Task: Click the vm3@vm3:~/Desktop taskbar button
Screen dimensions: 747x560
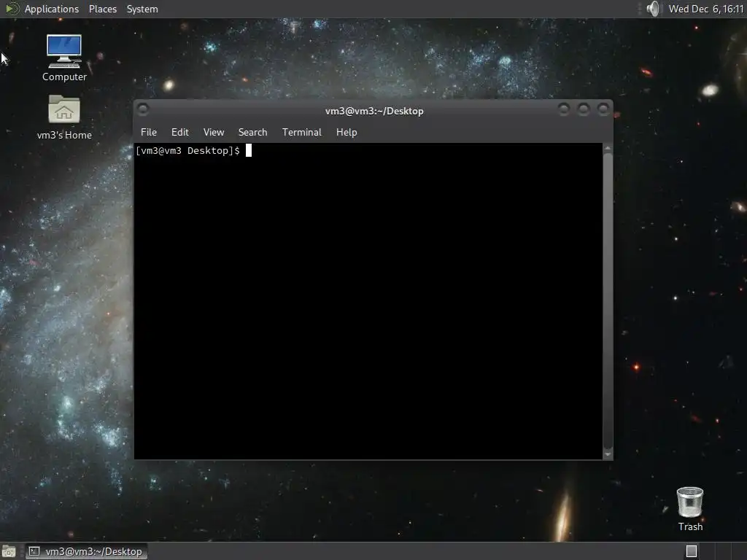Action: coord(86,551)
